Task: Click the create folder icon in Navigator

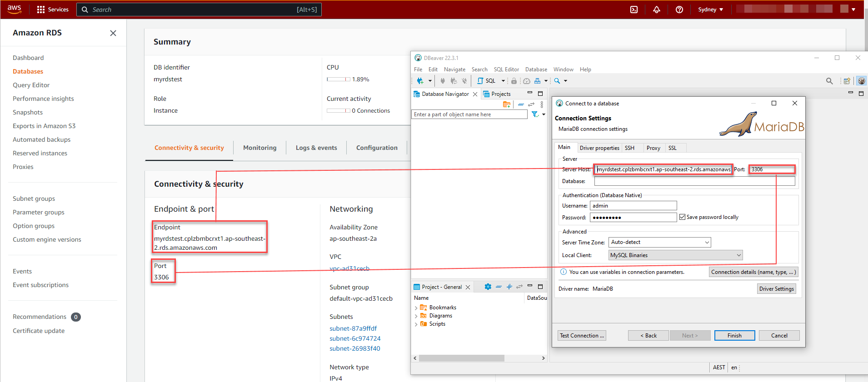Action: point(507,104)
